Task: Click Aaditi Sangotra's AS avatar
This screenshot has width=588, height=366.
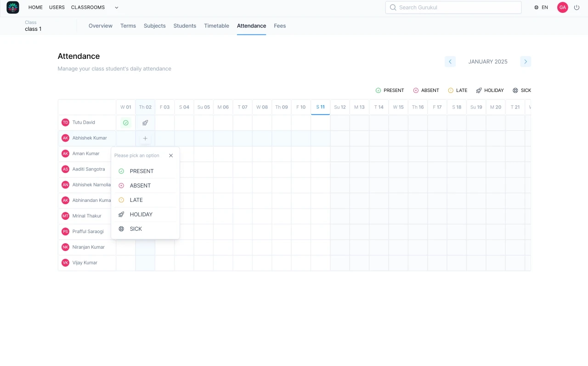Action: 65,169
